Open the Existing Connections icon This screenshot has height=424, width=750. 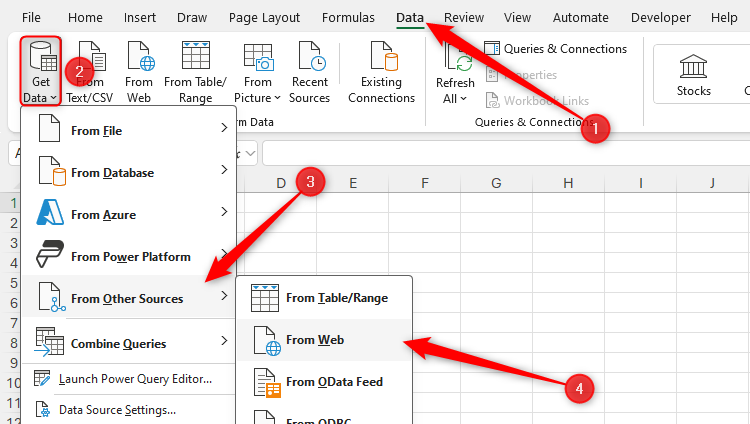tap(381, 60)
